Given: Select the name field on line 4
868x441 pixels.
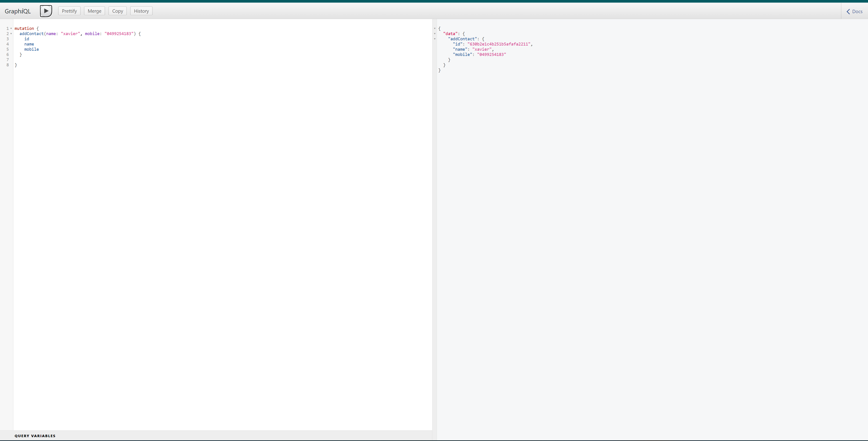Looking at the screenshot, I should 29,44.
